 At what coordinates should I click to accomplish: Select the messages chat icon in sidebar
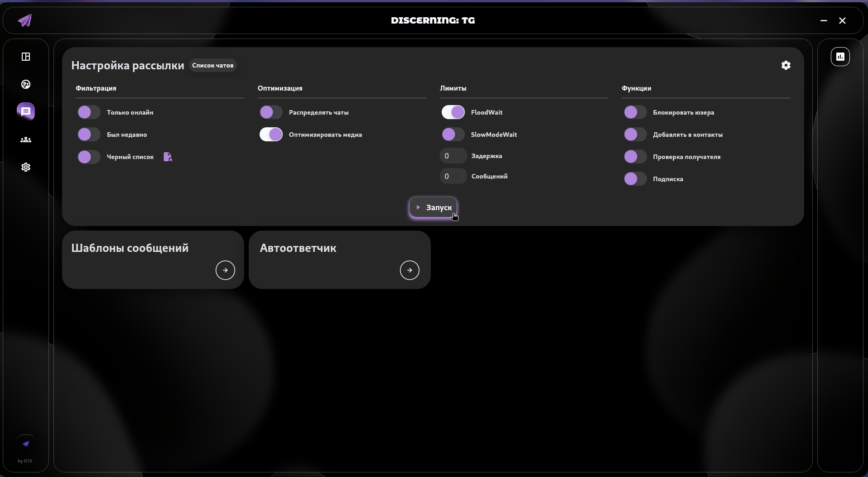(x=26, y=111)
